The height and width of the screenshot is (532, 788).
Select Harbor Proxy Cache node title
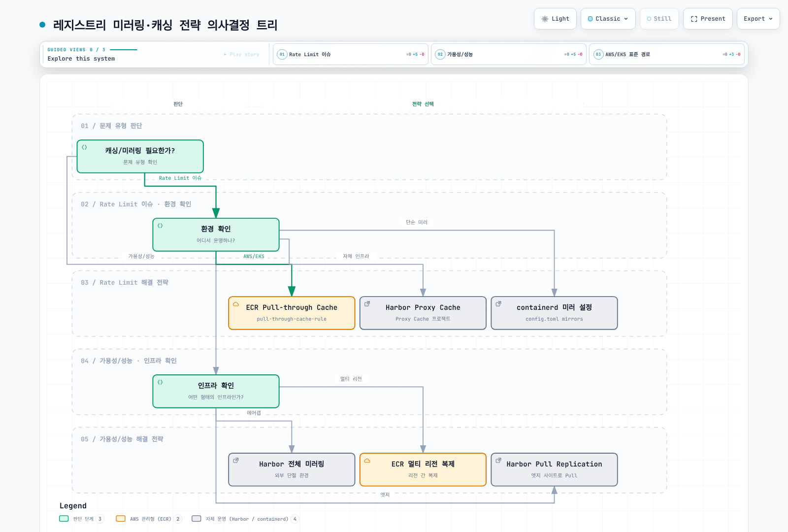(423, 307)
